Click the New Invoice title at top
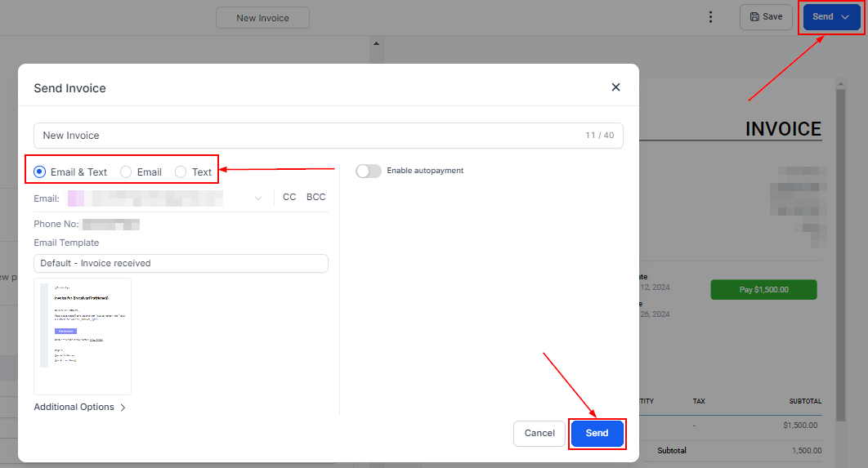 [262, 18]
